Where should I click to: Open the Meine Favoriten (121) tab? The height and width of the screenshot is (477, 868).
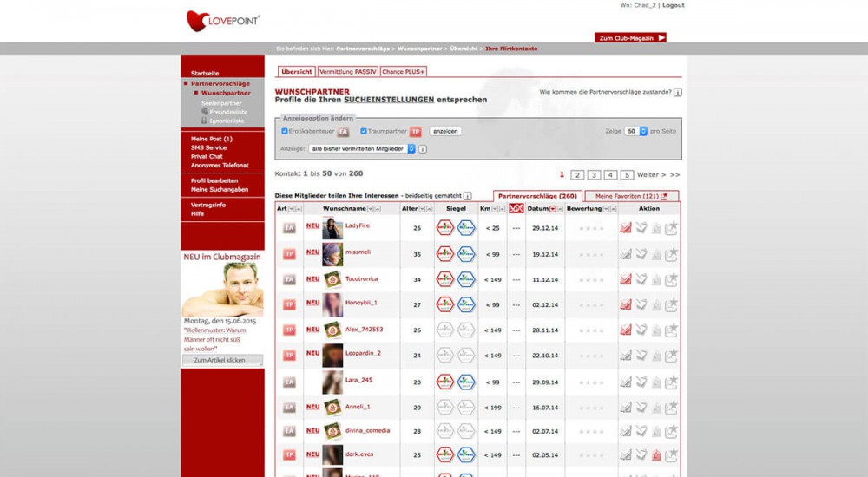point(631,196)
